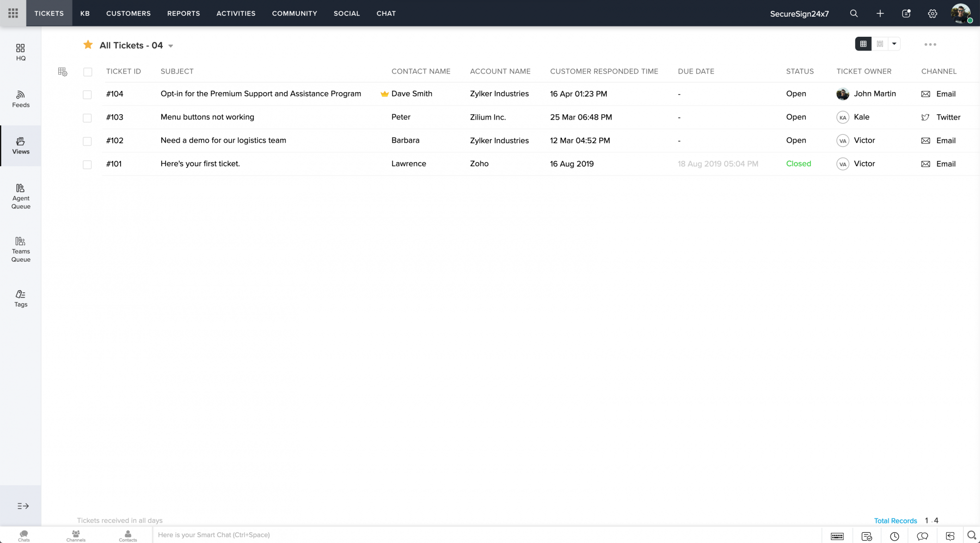The image size is (980, 543).
Task: Select checkbox for ticket #102
Action: coord(87,141)
